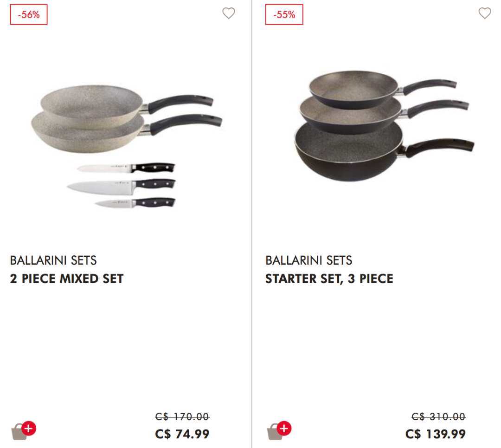The width and height of the screenshot is (501, 448).
Task: Open the STARTER SET, 3 PIECE title link
Action: pyautogui.click(x=329, y=279)
